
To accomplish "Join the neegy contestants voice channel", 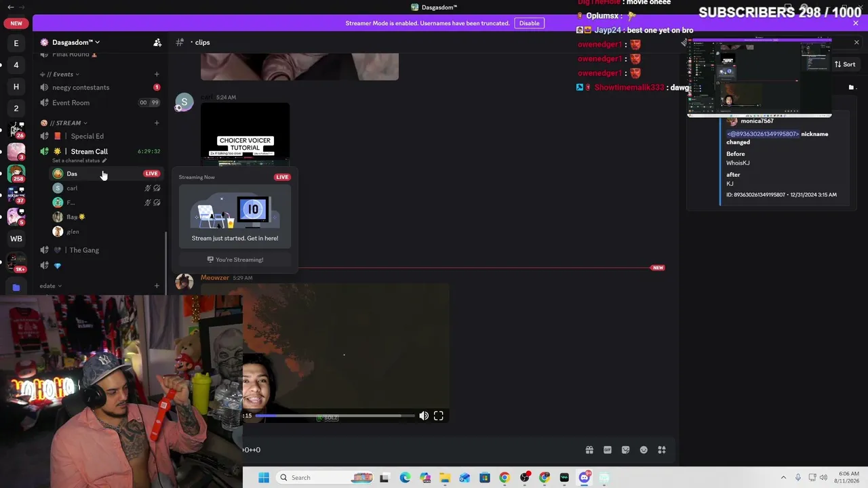I will (99, 87).
